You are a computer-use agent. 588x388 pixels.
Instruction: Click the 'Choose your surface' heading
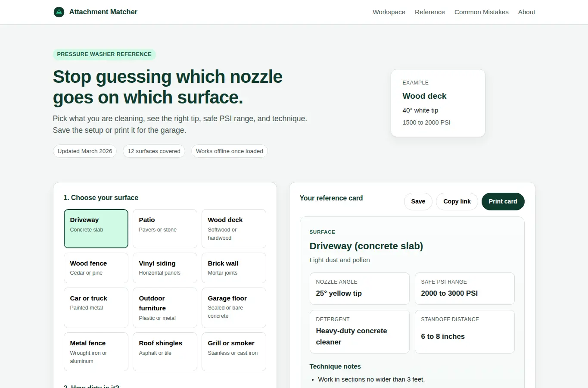[x=101, y=197]
